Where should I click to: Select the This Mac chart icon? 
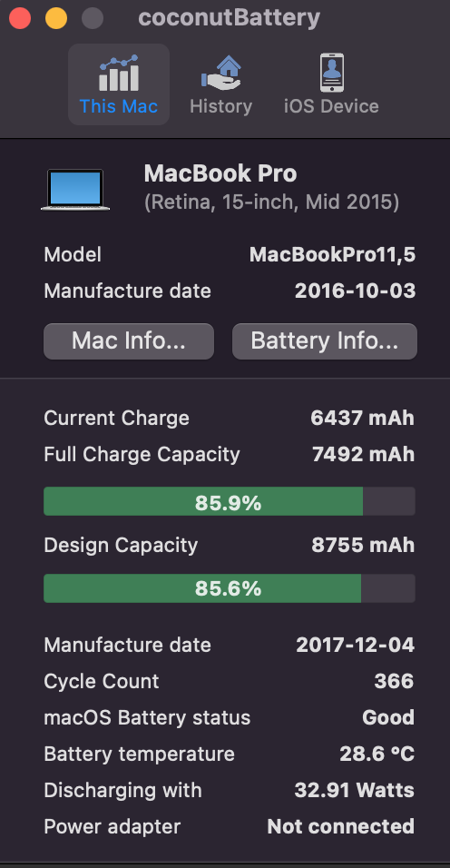click(x=119, y=73)
